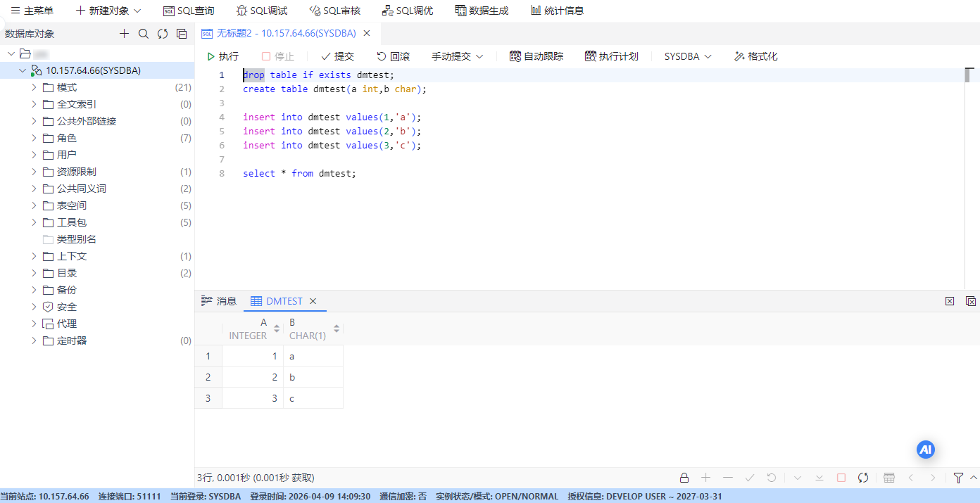The height and width of the screenshot is (503, 980).
Task: Select the 备份 tree item
Action: coord(97,290)
